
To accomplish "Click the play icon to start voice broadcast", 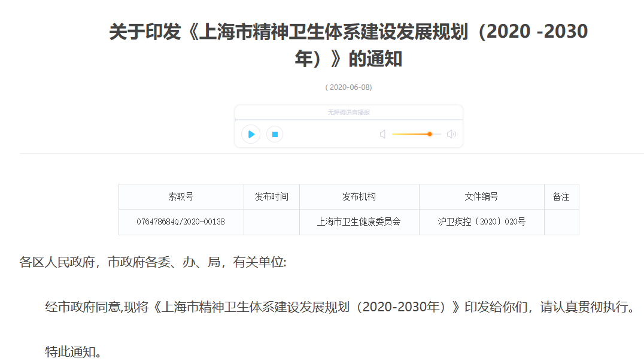I will point(250,134).
